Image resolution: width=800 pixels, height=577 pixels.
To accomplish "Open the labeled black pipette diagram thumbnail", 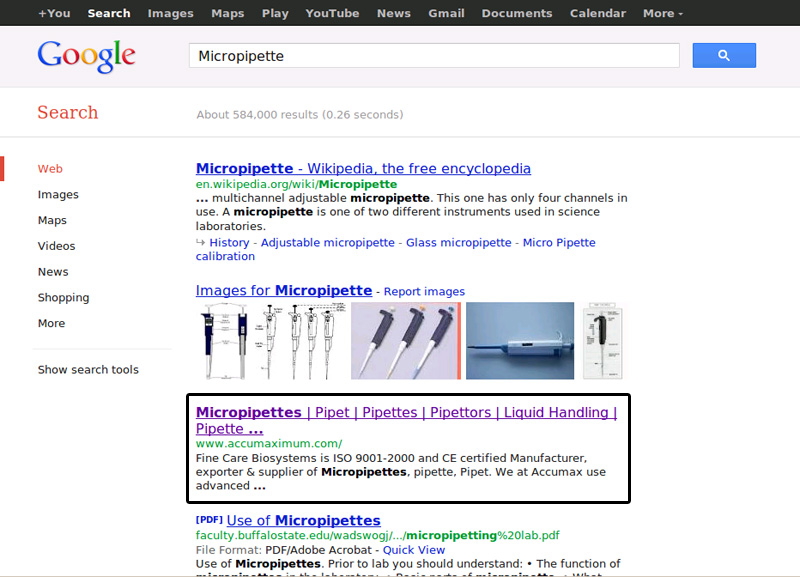I will 603,341.
